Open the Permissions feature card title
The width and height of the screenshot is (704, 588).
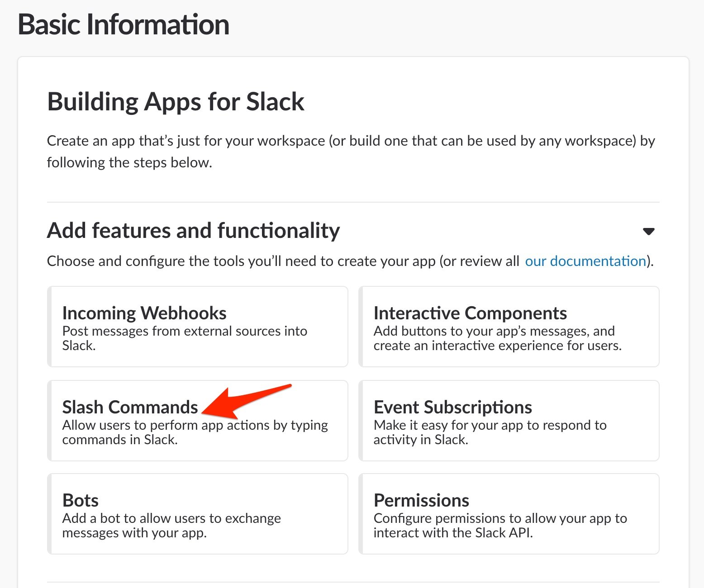coord(421,500)
